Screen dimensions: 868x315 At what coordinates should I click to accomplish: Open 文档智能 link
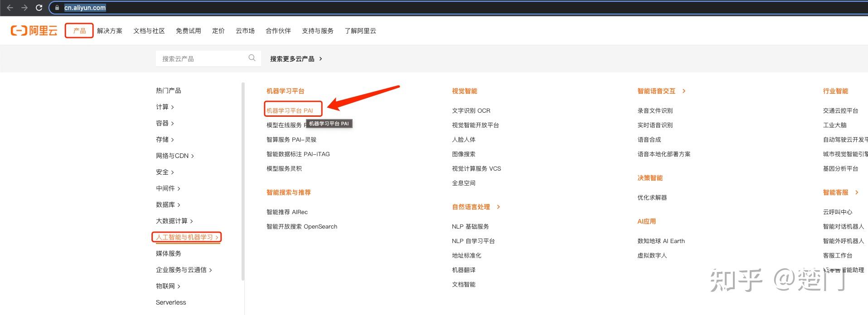coord(464,284)
